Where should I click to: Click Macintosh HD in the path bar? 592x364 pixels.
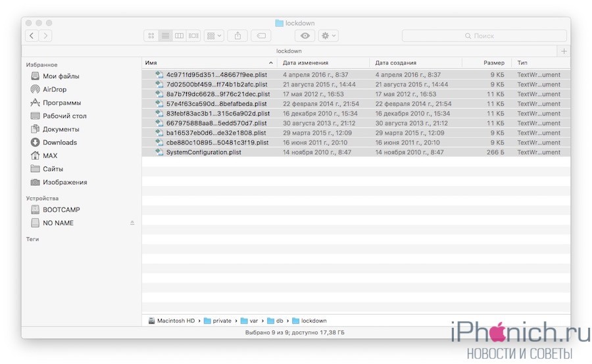click(175, 321)
